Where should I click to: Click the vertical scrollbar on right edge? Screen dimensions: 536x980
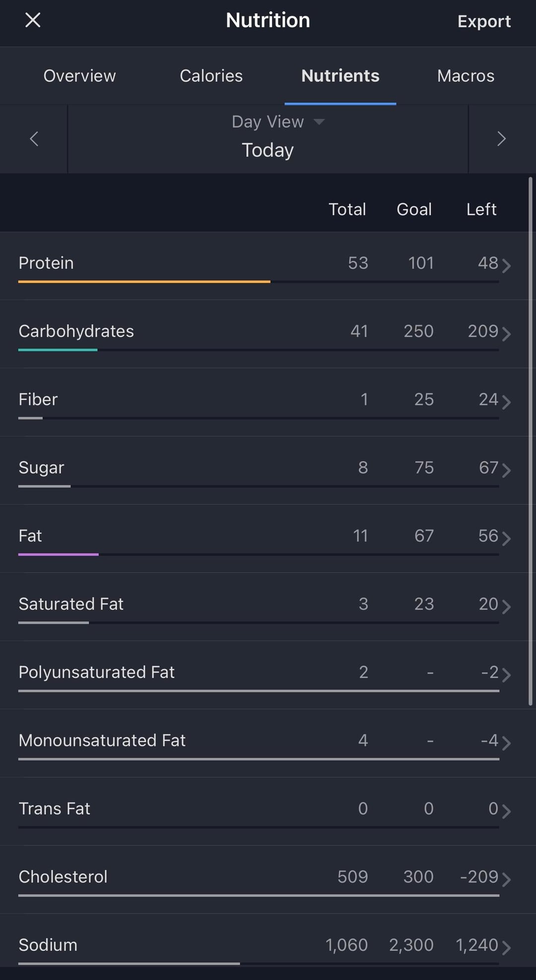(530, 441)
